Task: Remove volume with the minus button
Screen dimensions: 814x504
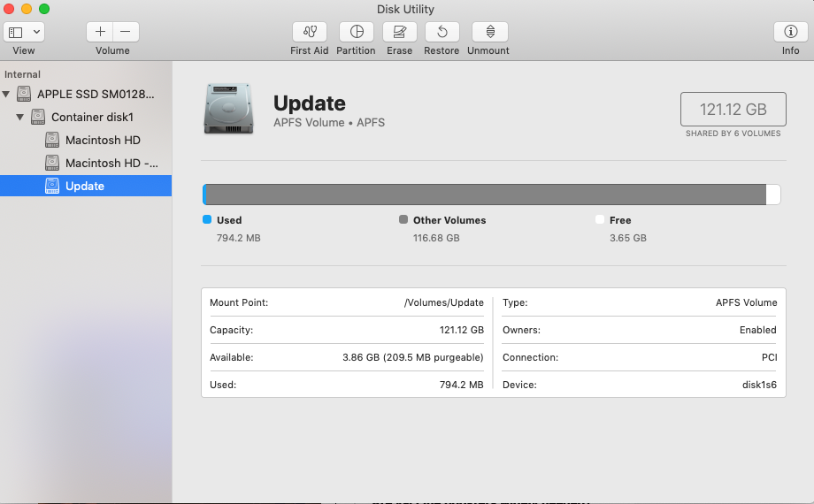Action: [x=126, y=32]
